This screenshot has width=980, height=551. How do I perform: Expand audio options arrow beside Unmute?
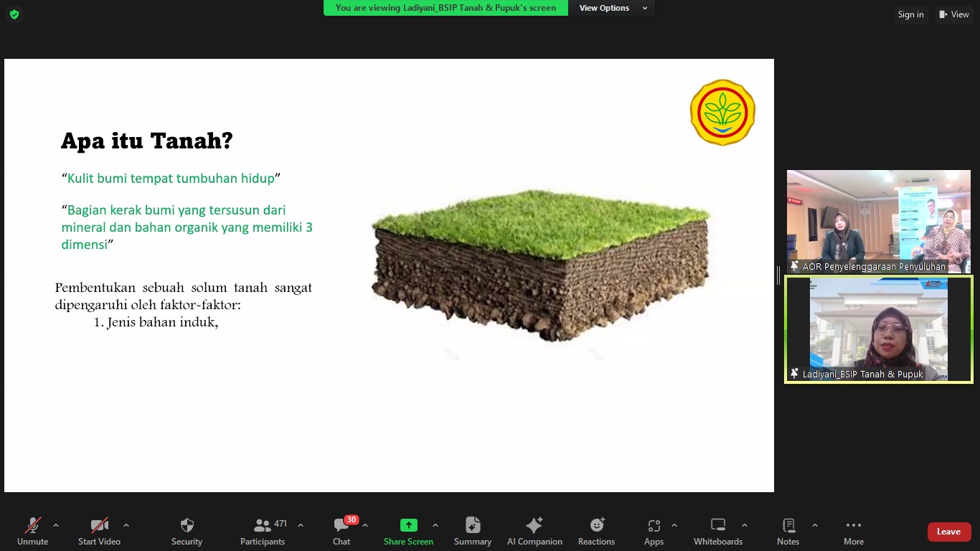click(x=56, y=525)
